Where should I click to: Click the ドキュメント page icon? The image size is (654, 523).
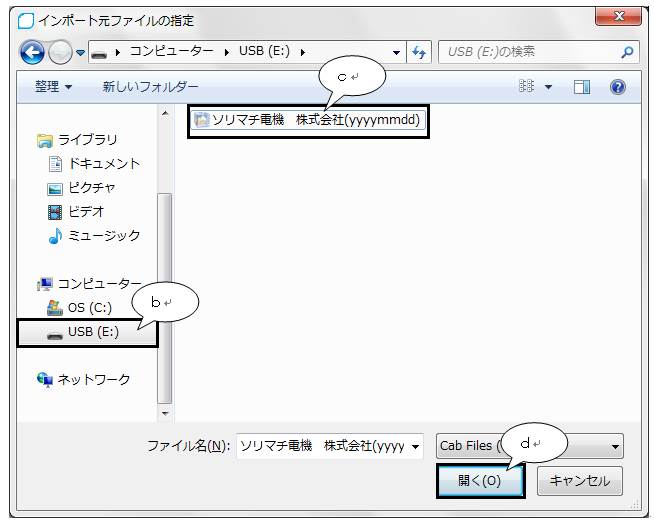(55, 164)
